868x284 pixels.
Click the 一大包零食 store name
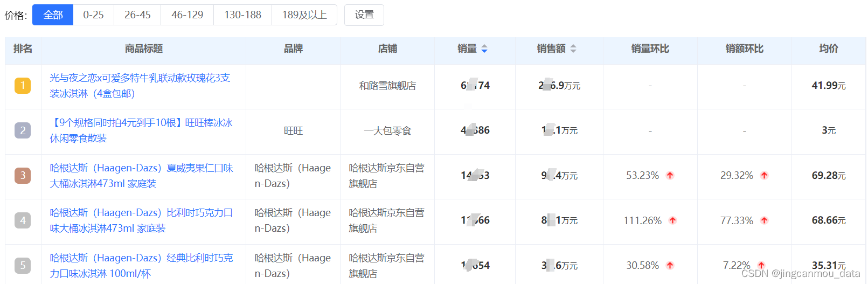tap(387, 130)
